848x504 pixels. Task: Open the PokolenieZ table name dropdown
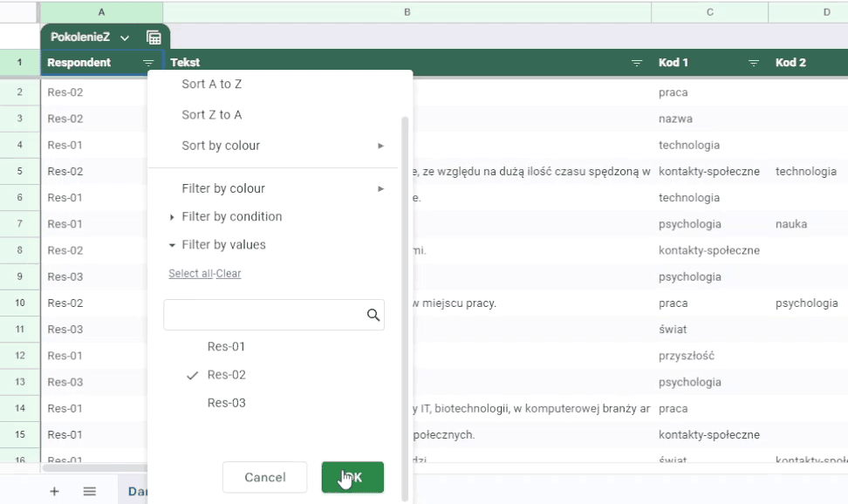[125, 37]
